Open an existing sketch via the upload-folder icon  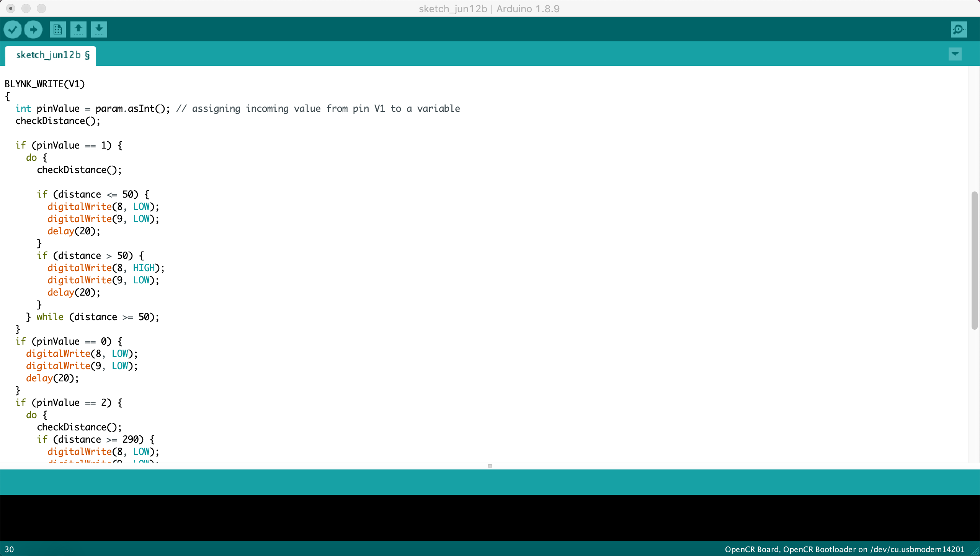click(78, 29)
